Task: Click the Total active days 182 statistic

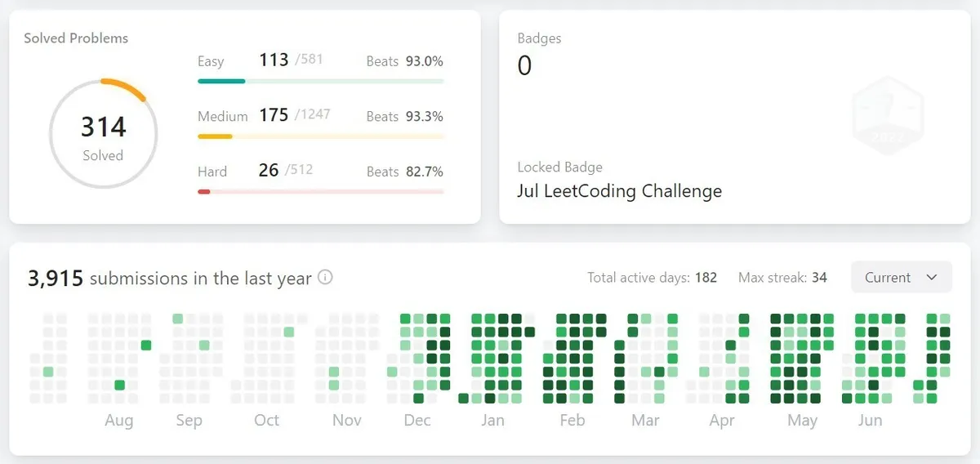Action: (652, 278)
